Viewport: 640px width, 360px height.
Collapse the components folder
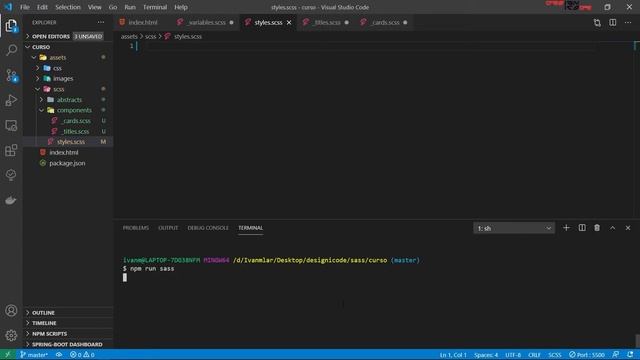pos(68,110)
